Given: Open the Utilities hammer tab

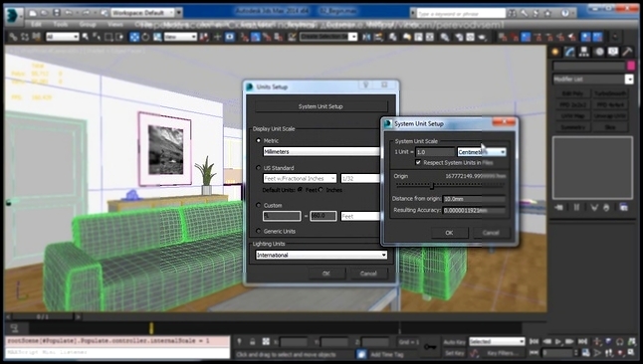Looking at the screenshot, I should tap(627, 52).
